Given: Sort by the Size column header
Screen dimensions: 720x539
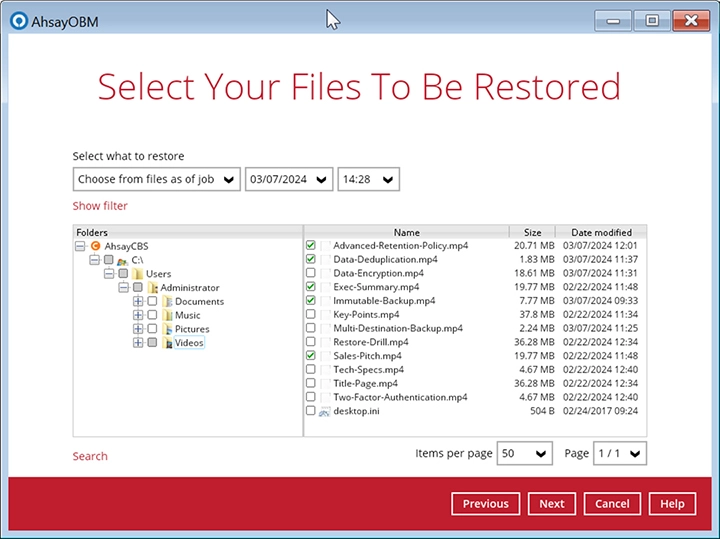Looking at the screenshot, I should pos(532,232).
